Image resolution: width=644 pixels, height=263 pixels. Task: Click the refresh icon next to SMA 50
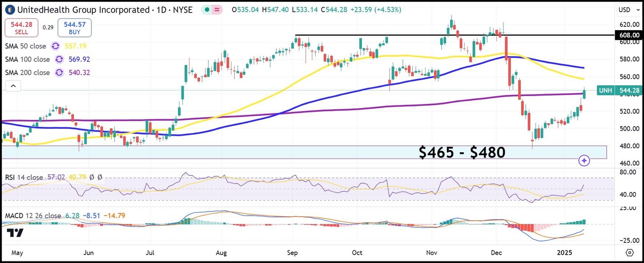click(x=55, y=46)
